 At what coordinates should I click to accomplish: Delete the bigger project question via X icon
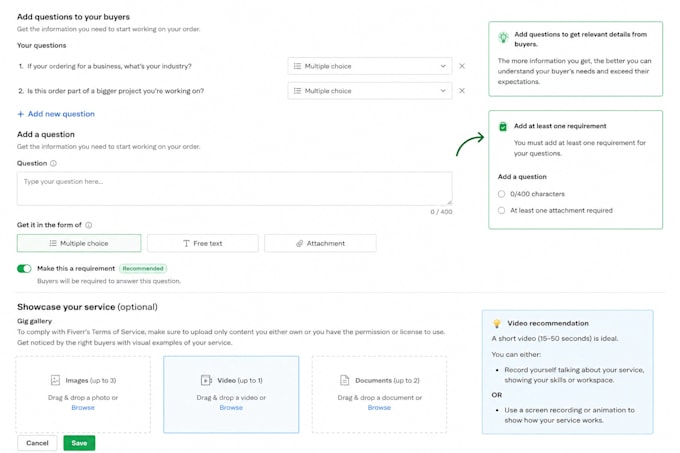coord(462,91)
